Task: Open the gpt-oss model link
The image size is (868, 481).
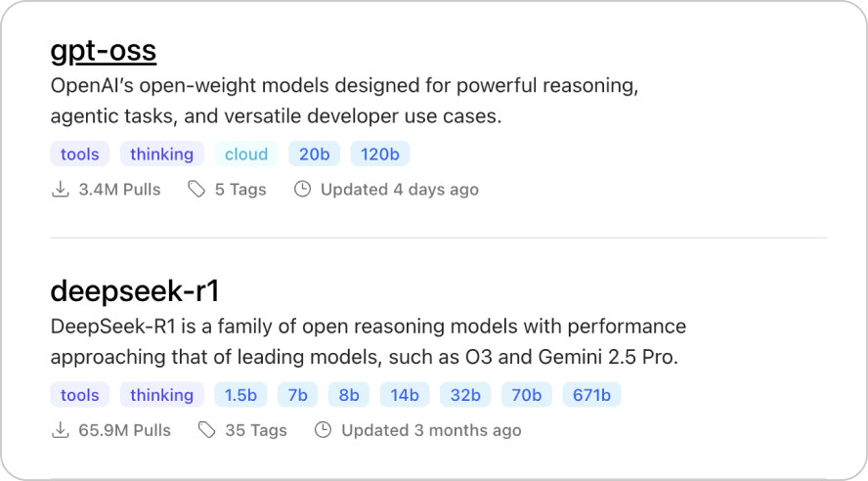Action: 104,50
